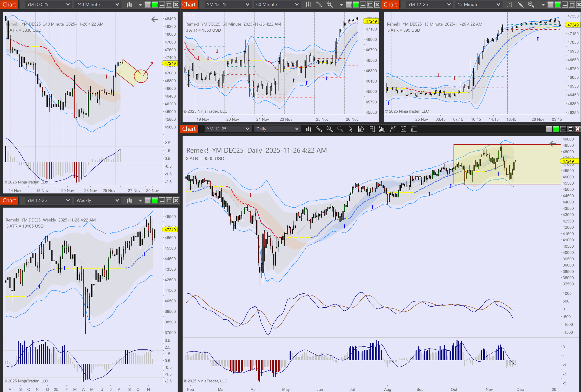Click 47249 price marker on 15 Minute chart
This screenshot has height=392, width=581.
coord(573,25)
